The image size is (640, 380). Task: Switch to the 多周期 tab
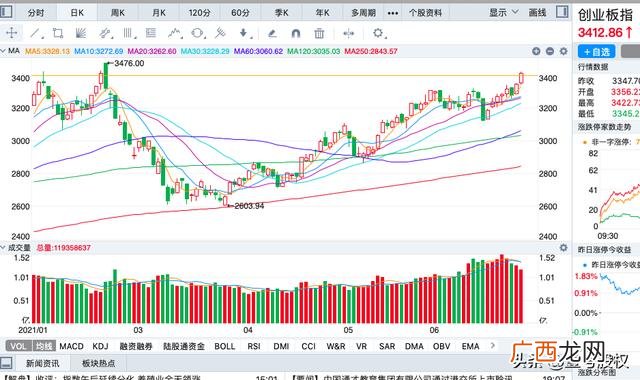click(363, 13)
